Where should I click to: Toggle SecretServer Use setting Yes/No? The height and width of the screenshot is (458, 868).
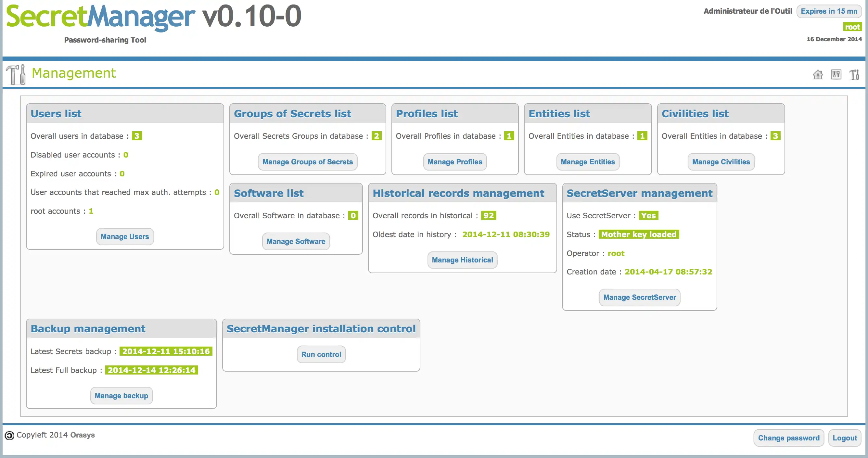647,216
